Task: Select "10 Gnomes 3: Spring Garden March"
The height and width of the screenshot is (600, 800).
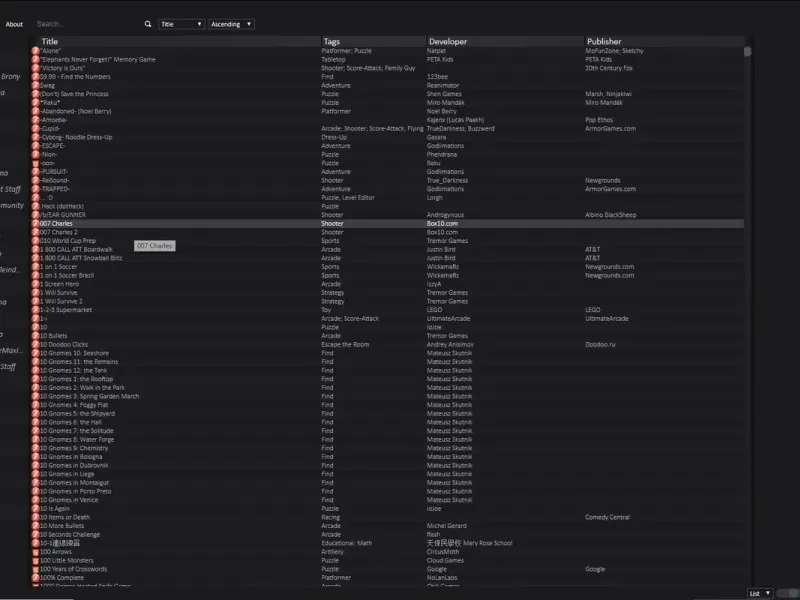Action: coord(89,396)
